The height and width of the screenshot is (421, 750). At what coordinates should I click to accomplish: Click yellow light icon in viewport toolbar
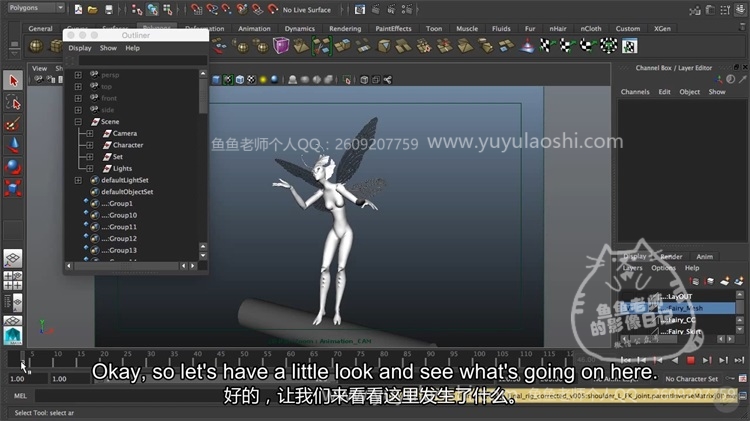[263, 80]
